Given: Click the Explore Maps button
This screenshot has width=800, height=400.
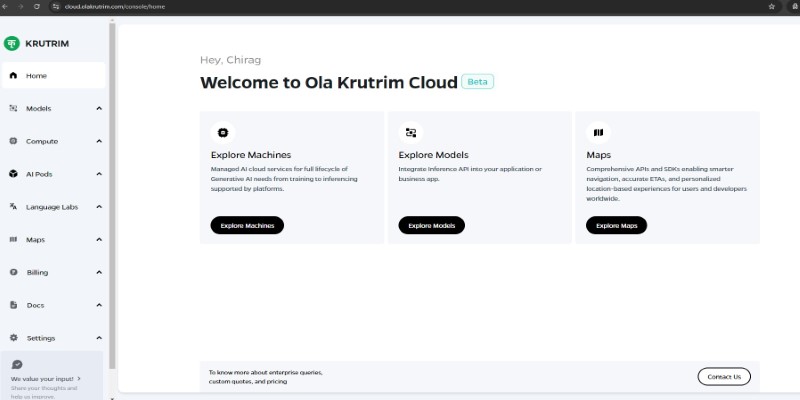Looking at the screenshot, I should (x=616, y=225).
